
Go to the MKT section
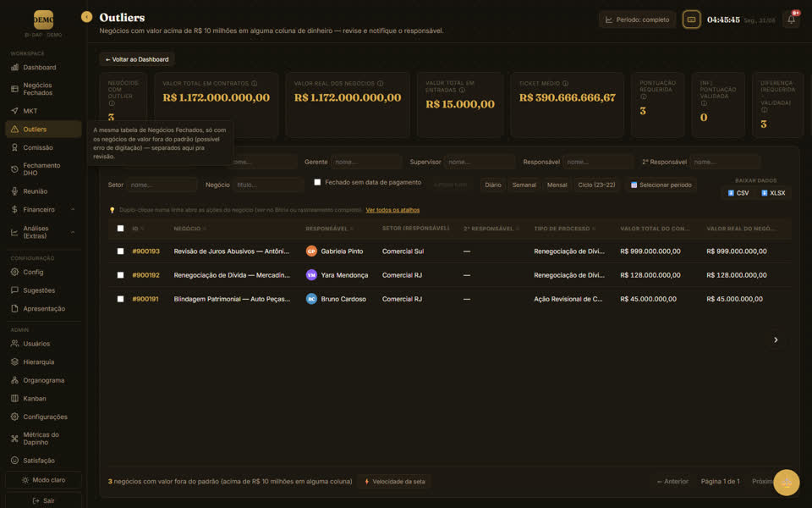tap(30, 111)
